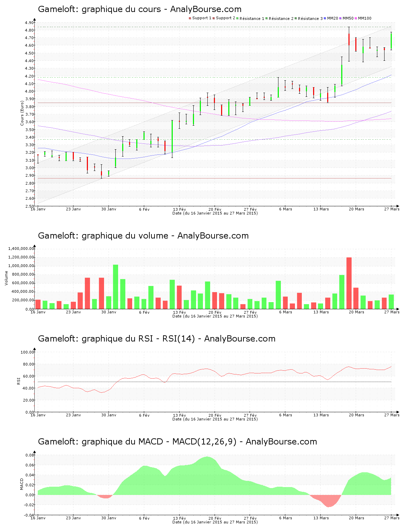Select the 'Résistance 1' legend label text

click(252, 18)
